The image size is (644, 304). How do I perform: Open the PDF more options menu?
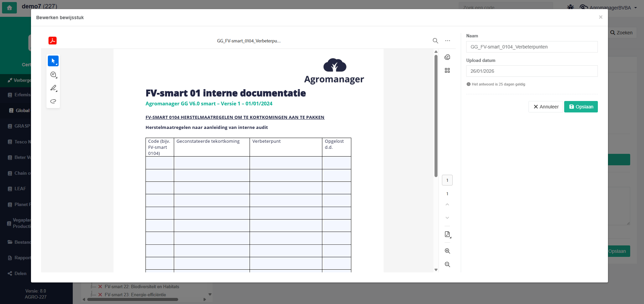pos(448,41)
